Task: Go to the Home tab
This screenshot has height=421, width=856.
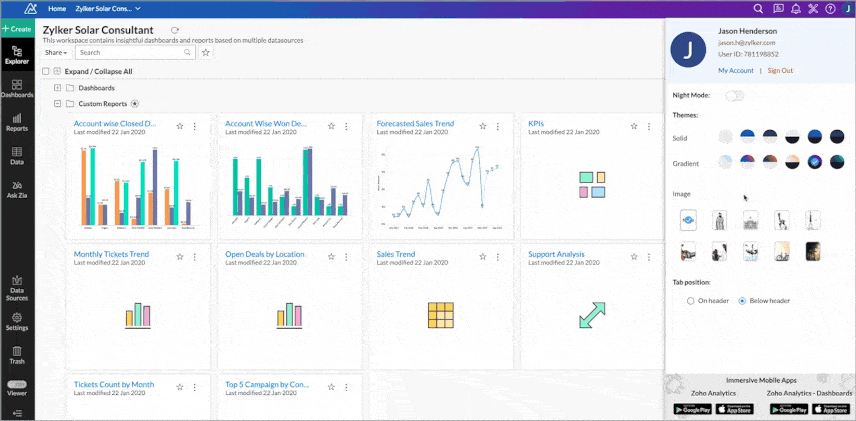Action: click(x=57, y=8)
